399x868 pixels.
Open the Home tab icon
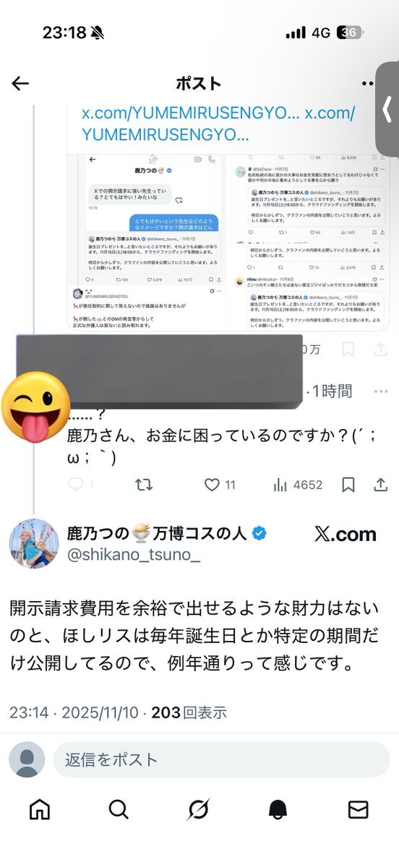pos(40,809)
